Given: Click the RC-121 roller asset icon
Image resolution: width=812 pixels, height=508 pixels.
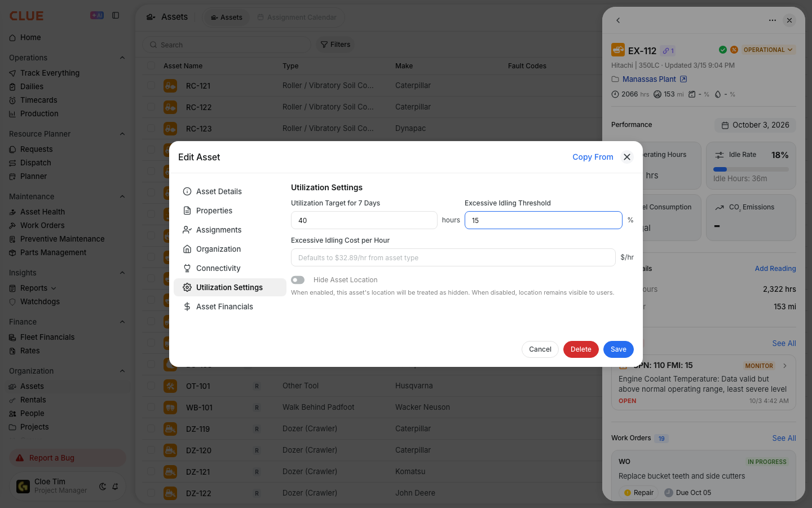Looking at the screenshot, I should 170,86.
